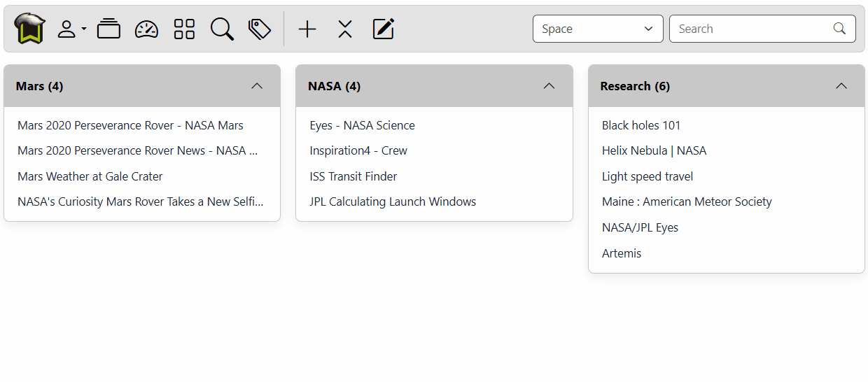Collapse the Mars group chevron
The image size is (868, 382).
pyautogui.click(x=257, y=86)
